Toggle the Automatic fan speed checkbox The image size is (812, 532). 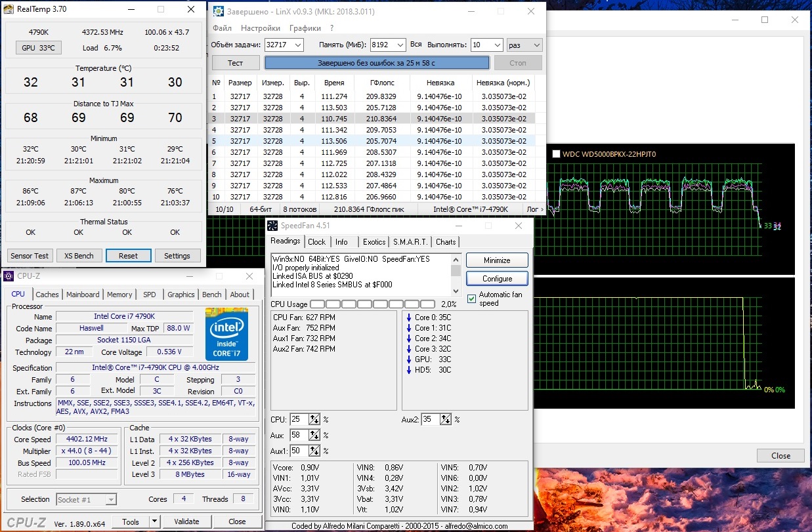[x=471, y=299]
